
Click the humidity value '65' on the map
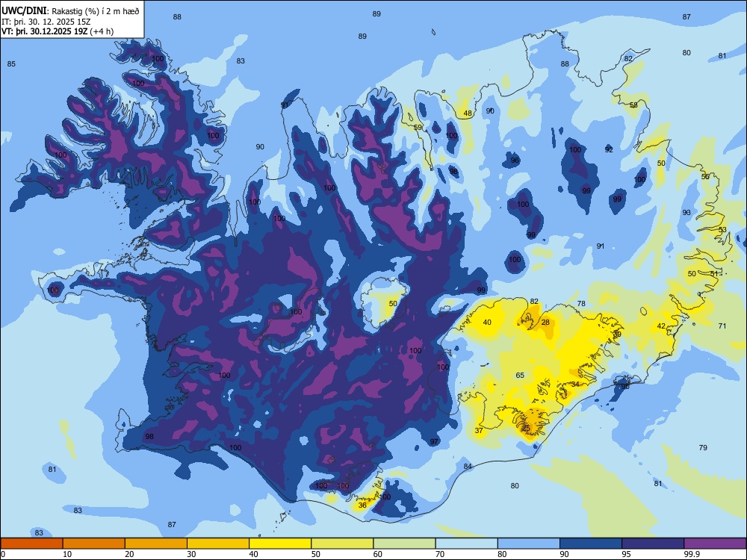click(520, 376)
